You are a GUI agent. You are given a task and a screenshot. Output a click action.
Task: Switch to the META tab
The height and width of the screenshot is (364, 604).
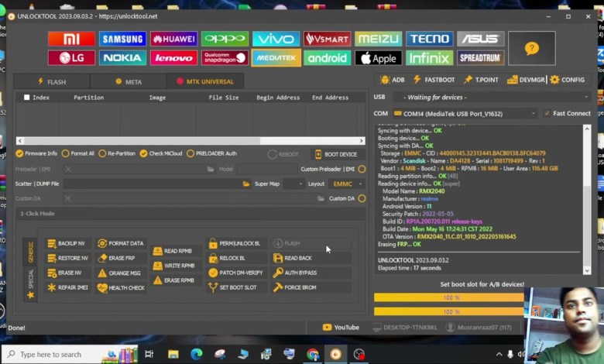pyautogui.click(x=129, y=81)
